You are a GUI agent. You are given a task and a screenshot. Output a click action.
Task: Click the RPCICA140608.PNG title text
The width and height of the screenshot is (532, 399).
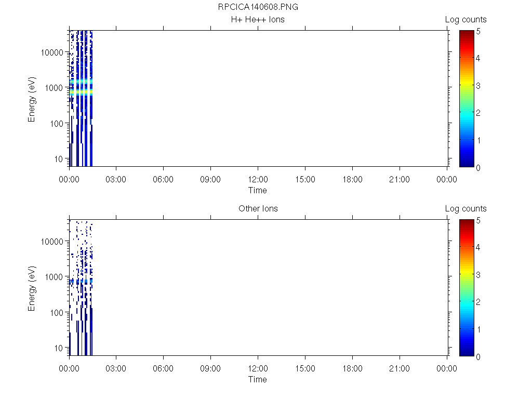(258, 7)
